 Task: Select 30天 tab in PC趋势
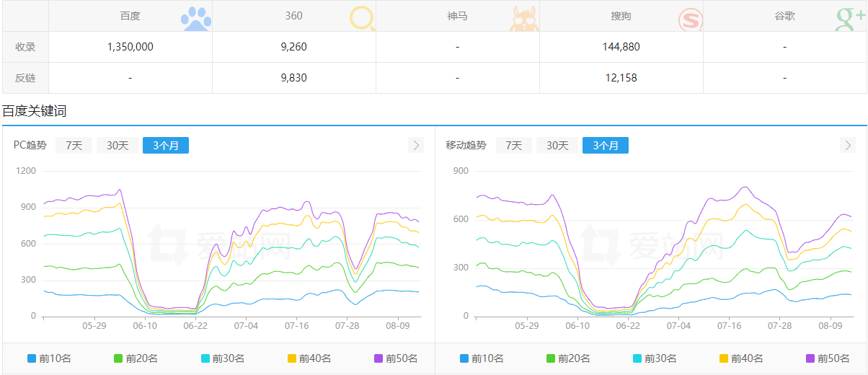[x=118, y=145]
